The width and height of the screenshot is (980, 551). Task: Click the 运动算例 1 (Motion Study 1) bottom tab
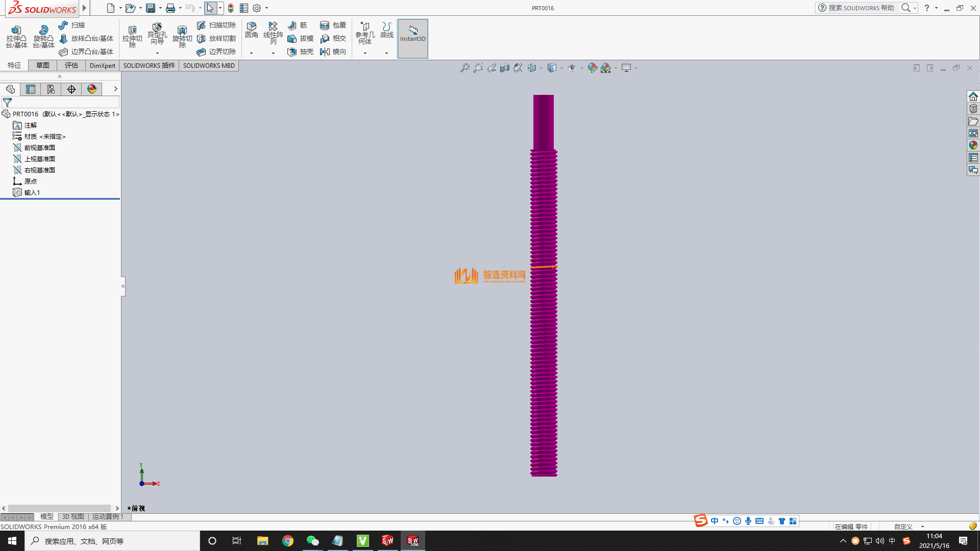pos(108,516)
